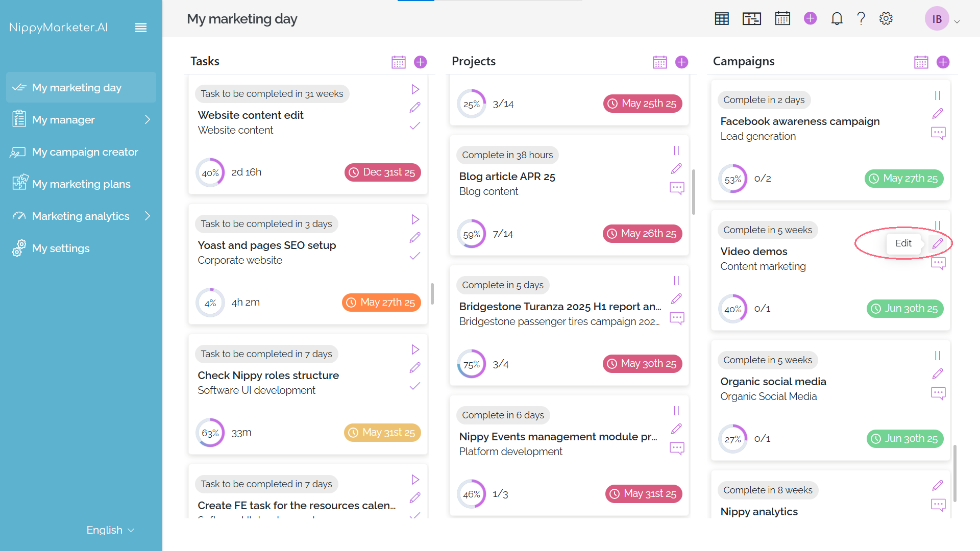Open the Tasks column calendar
This screenshot has height=551, width=980.
pos(399,62)
